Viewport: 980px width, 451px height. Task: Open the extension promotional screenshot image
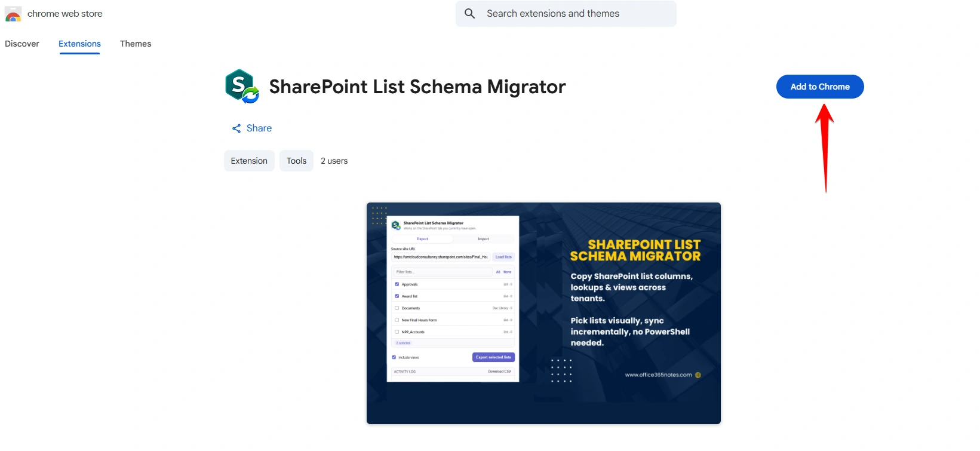543,313
